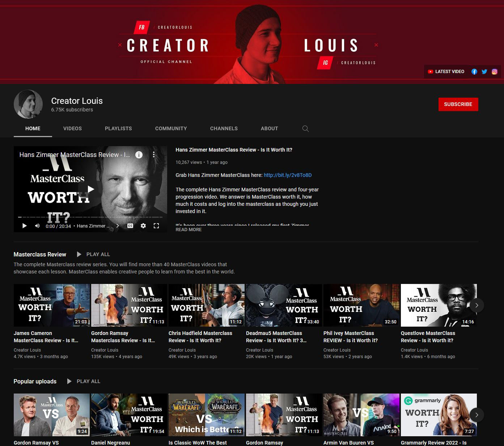Screen dimensions: 504x446
Task: Play the featured video using the center play button
Action: tap(90, 189)
